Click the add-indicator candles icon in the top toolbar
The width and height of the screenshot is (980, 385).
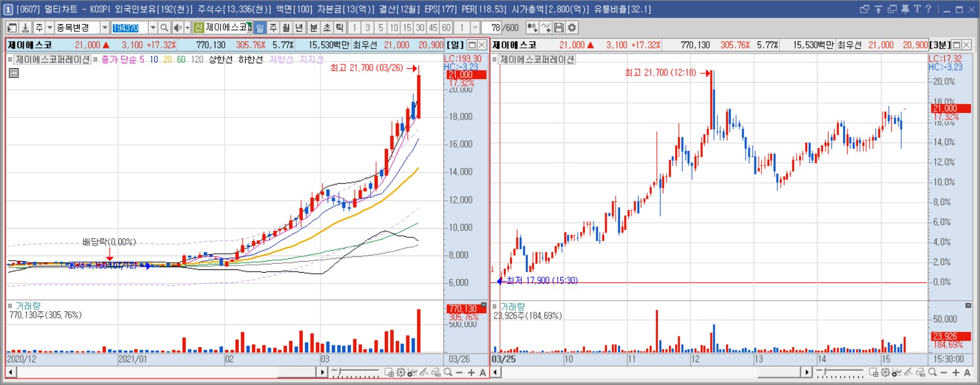click(532, 28)
